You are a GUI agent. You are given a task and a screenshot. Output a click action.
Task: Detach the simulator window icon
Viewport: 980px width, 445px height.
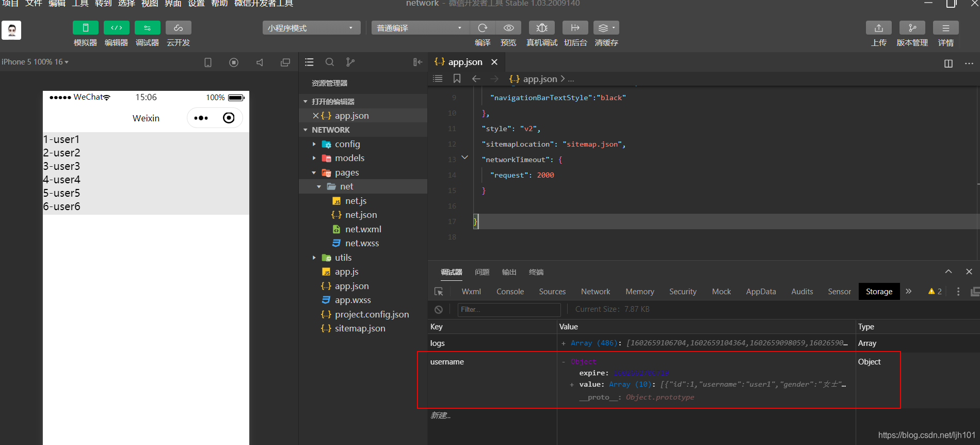point(285,62)
